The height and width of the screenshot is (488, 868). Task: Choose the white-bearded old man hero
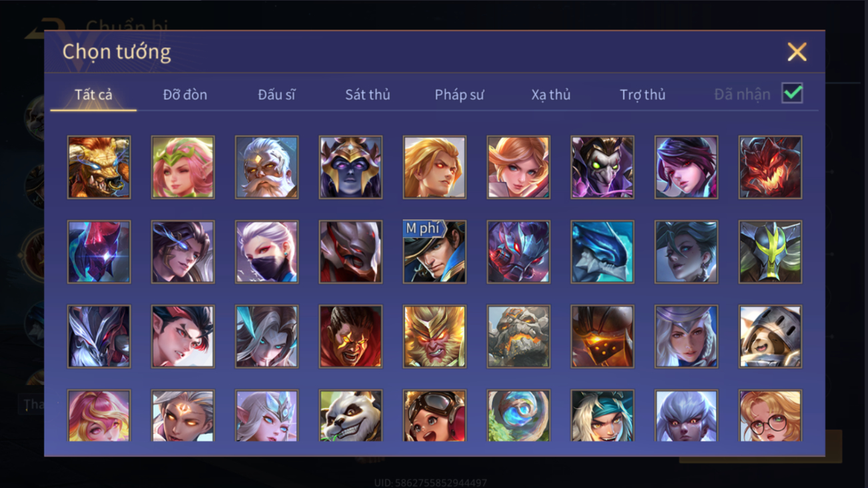click(x=267, y=168)
